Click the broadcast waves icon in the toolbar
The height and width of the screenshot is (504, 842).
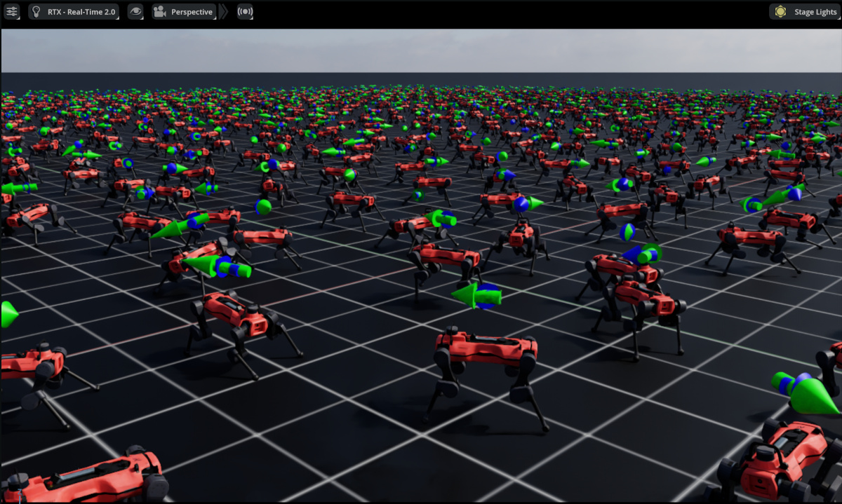point(245,12)
